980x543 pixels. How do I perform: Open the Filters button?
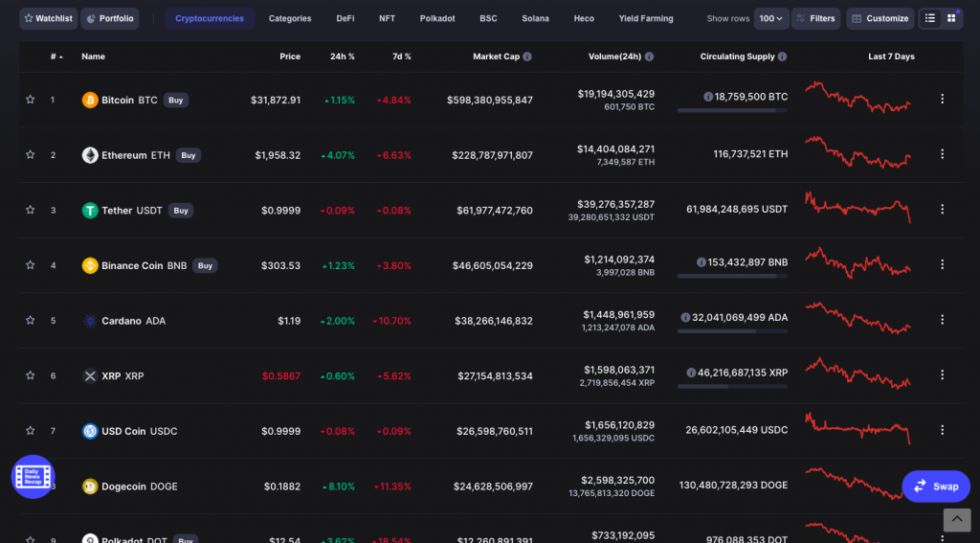click(815, 19)
